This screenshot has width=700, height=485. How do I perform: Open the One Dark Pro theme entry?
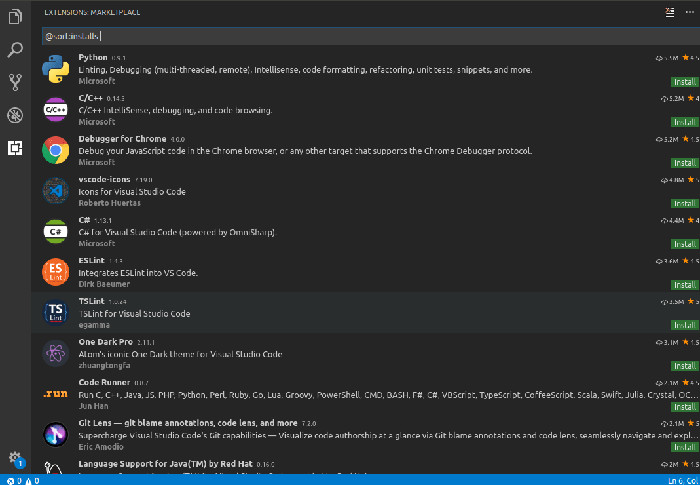[300, 354]
